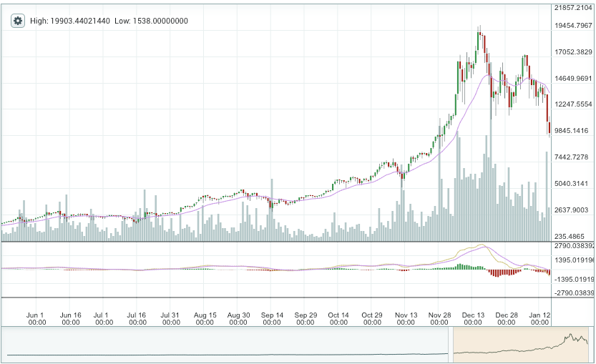Click the last red candle near 9845
Viewport: 596px width, 364px height.
pos(549,127)
